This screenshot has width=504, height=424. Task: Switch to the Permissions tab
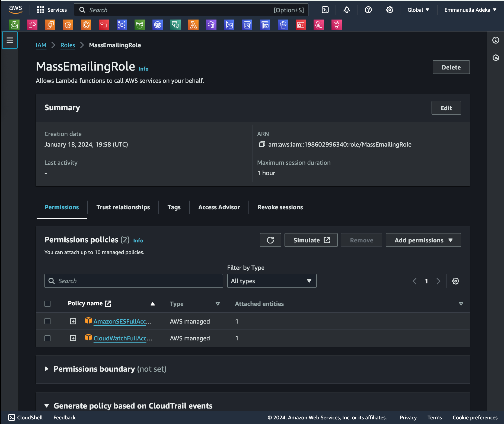click(62, 207)
